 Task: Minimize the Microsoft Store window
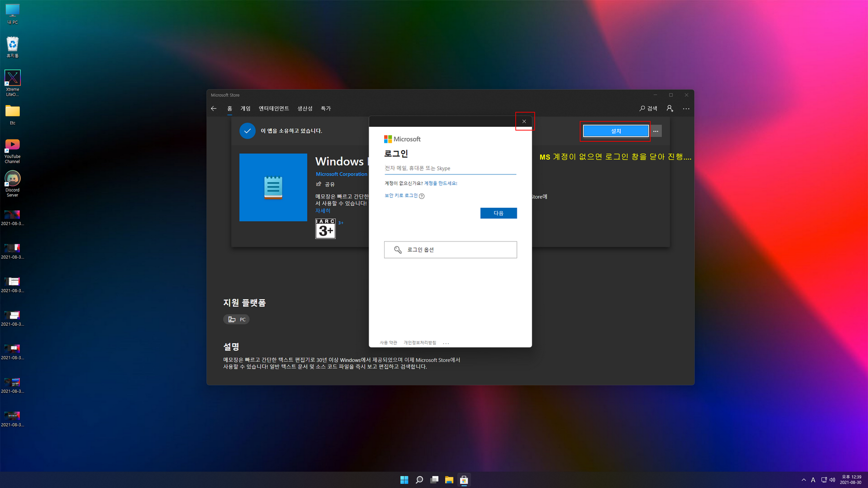tap(655, 95)
